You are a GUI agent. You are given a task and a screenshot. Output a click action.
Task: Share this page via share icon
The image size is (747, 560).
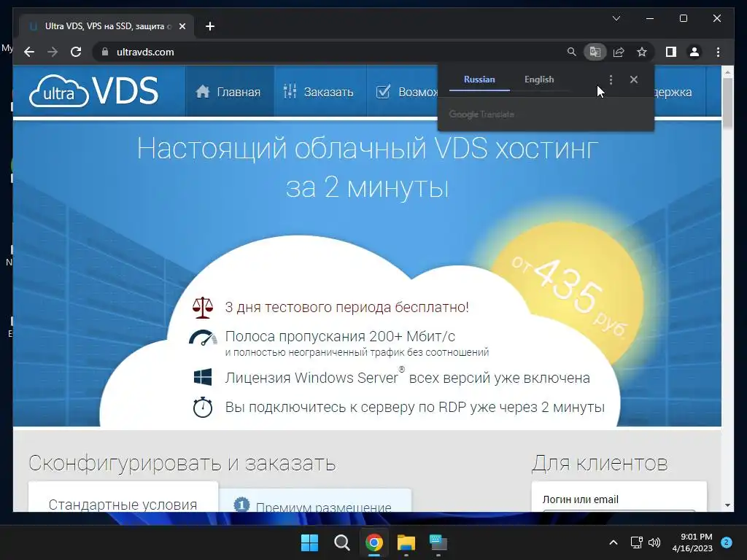coord(619,52)
